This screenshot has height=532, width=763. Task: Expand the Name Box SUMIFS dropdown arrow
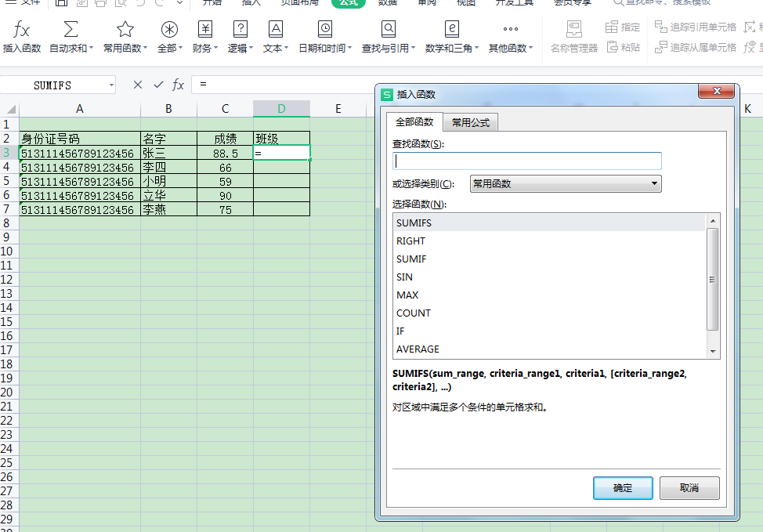coord(111,85)
